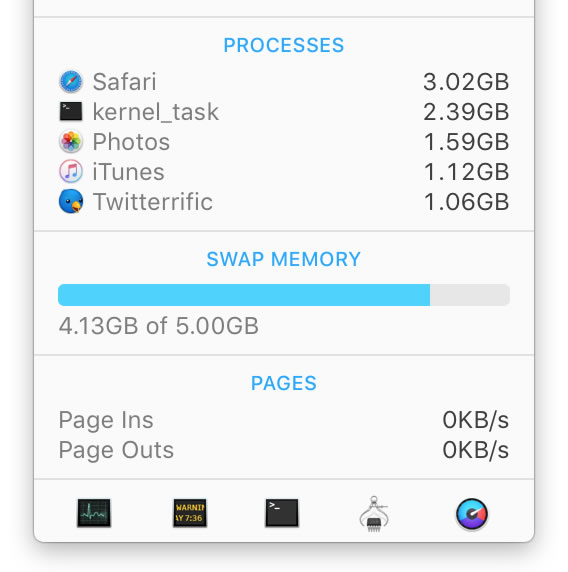
Task: Click the Photos pinwheel icon
Action: point(71,141)
